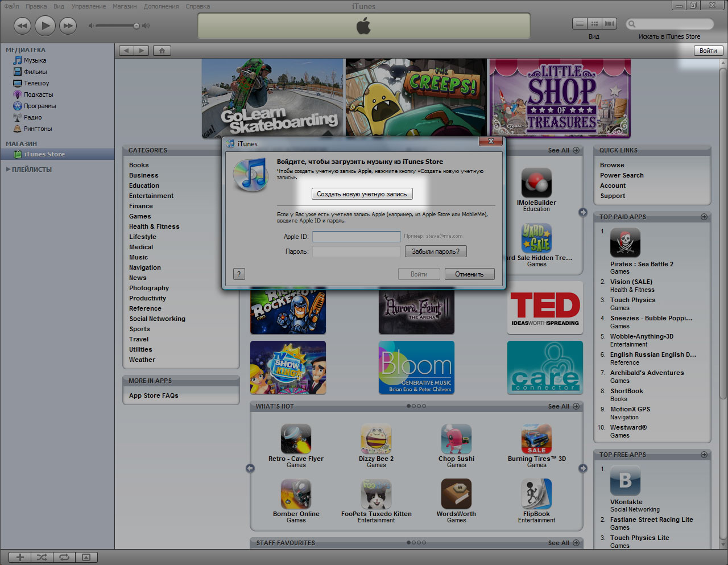Click the next track fast-forward button
Viewport: 728px width, 565px height.
coord(68,26)
